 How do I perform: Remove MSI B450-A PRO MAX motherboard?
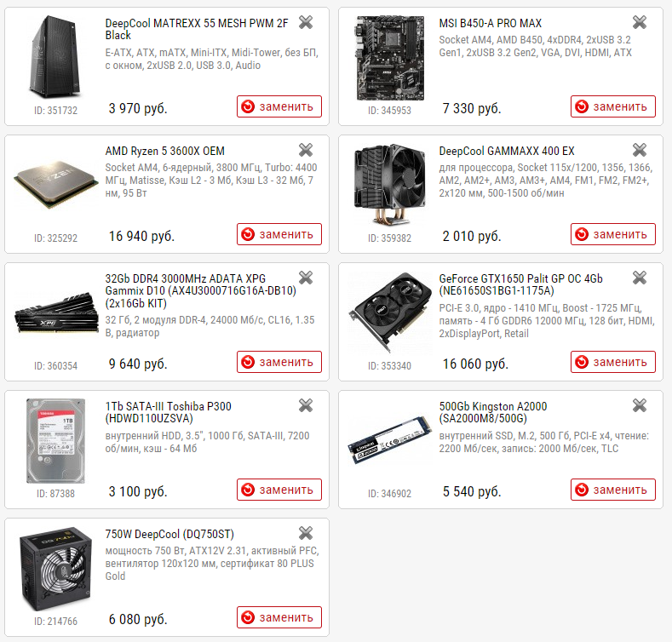pyautogui.click(x=640, y=22)
